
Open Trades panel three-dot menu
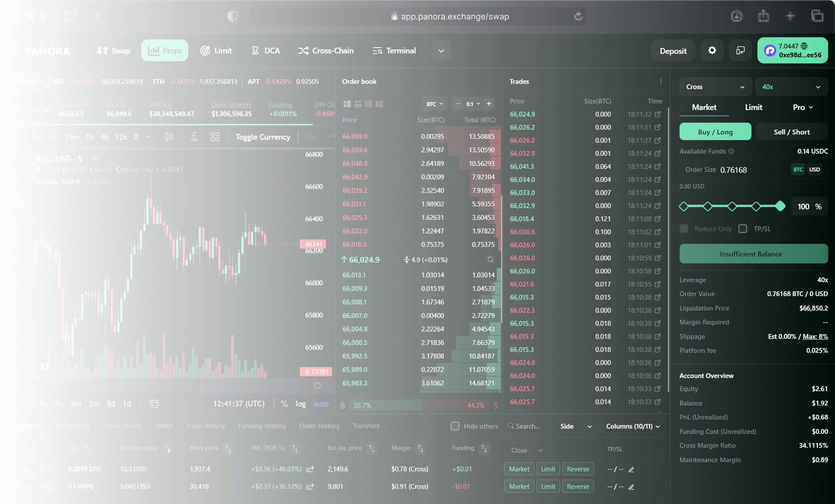(660, 82)
